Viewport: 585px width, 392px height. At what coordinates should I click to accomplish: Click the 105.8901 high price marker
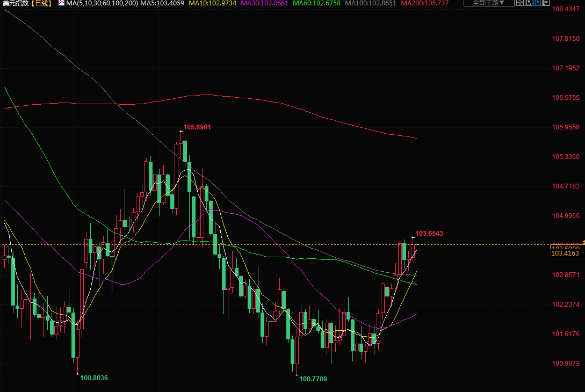(197, 127)
